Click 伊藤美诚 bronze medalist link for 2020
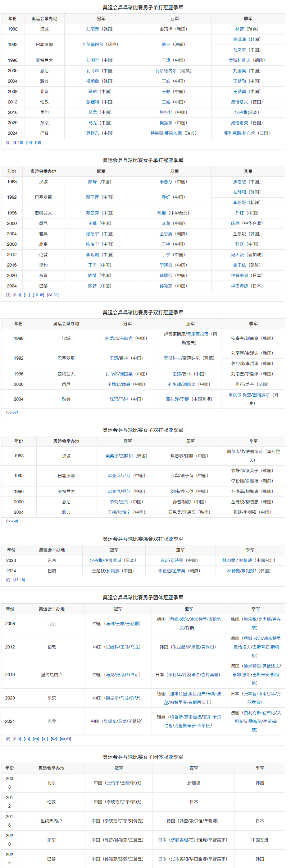 pyautogui.click(x=240, y=276)
